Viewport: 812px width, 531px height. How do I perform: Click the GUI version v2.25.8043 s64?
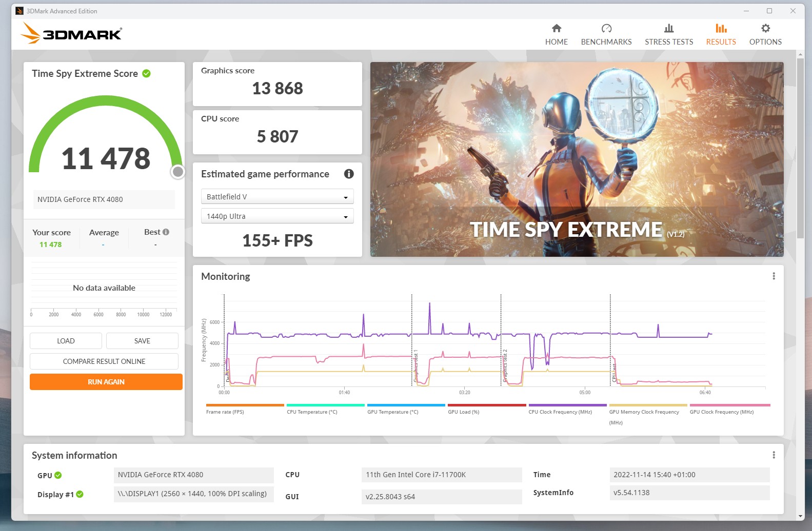[x=442, y=497]
